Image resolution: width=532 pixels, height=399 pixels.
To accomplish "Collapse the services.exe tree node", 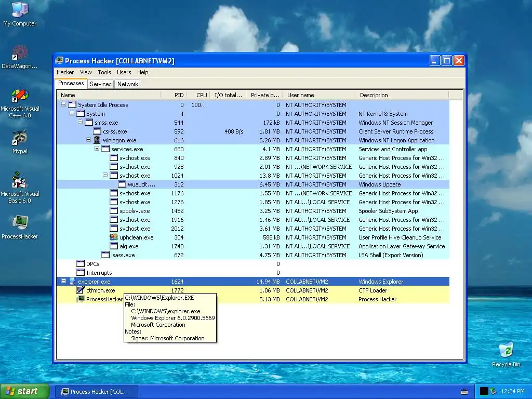I will (x=97, y=149).
